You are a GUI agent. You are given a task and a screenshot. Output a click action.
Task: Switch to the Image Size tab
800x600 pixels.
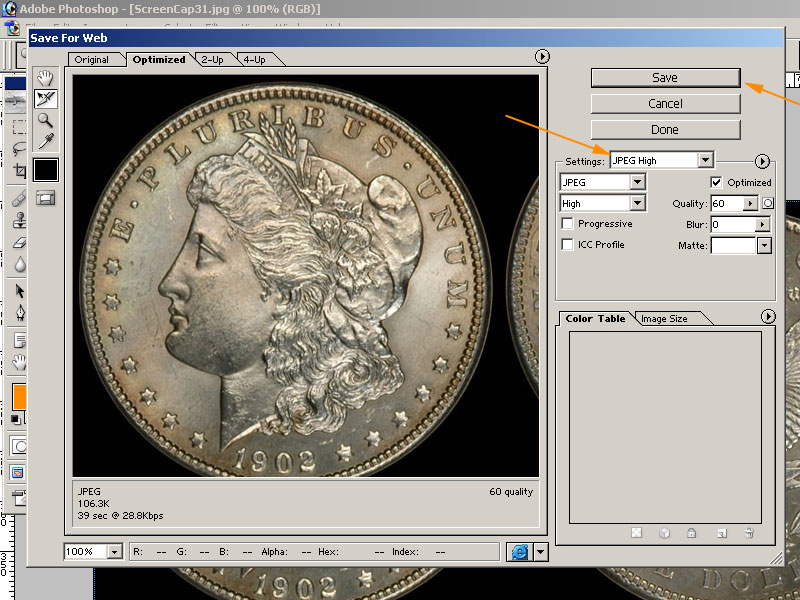click(664, 319)
